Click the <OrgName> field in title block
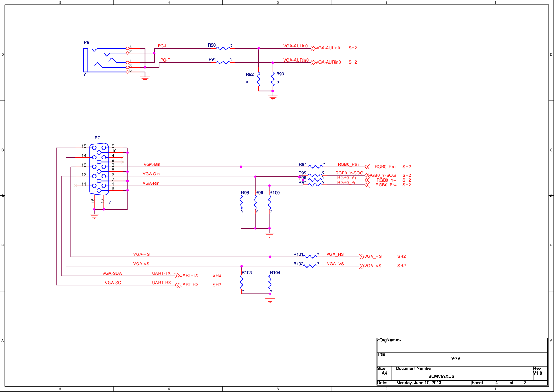Viewport: 554px width, 392px height. (x=389, y=340)
